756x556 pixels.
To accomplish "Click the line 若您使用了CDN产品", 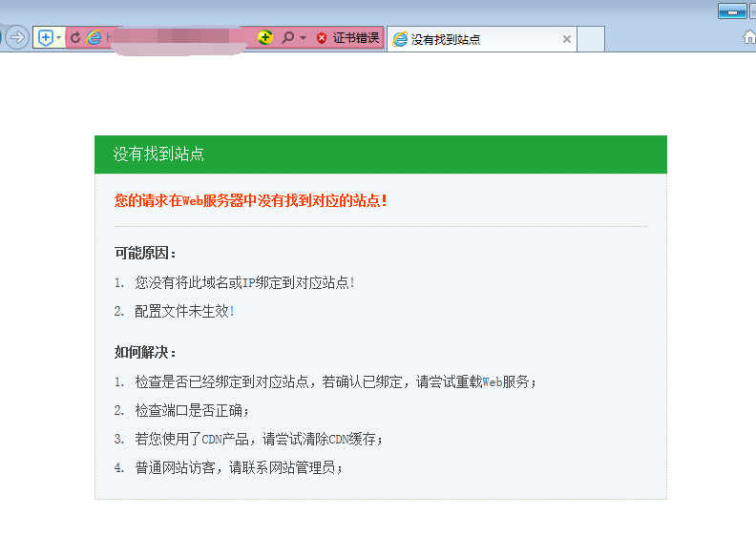I will [259, 439].
